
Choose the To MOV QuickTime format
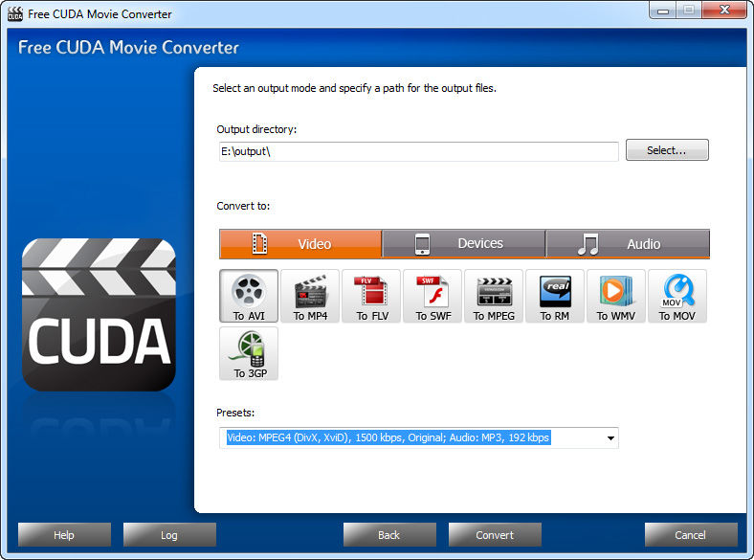pyautogui.click(x=677, y=296)
